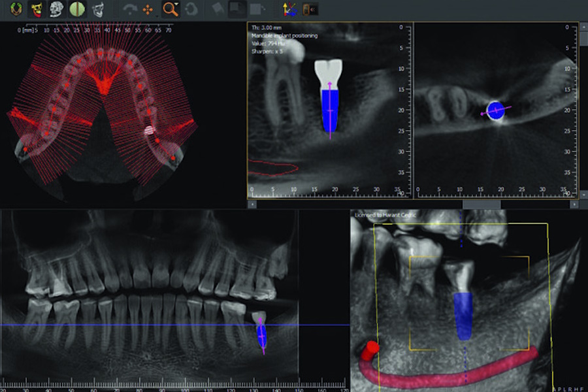Click the green sphere toolbar icon
The image size is (588, 392).
pyautogui.click(x=78, y=9)
